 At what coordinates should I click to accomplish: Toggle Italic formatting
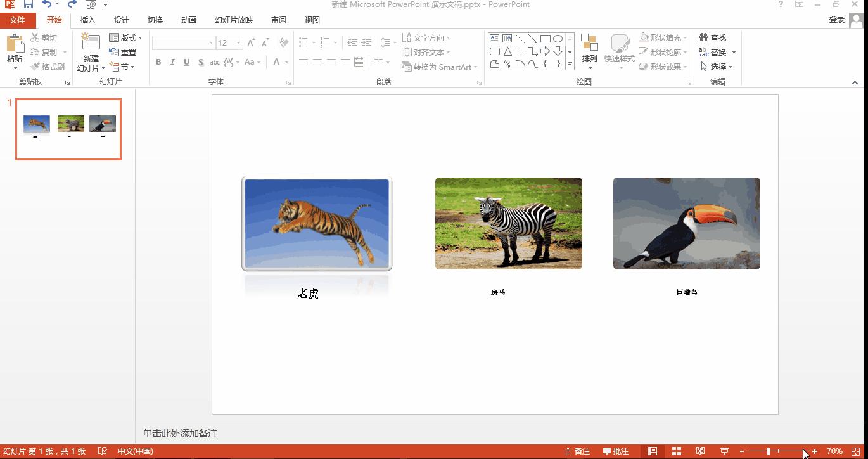coord(172,62)
